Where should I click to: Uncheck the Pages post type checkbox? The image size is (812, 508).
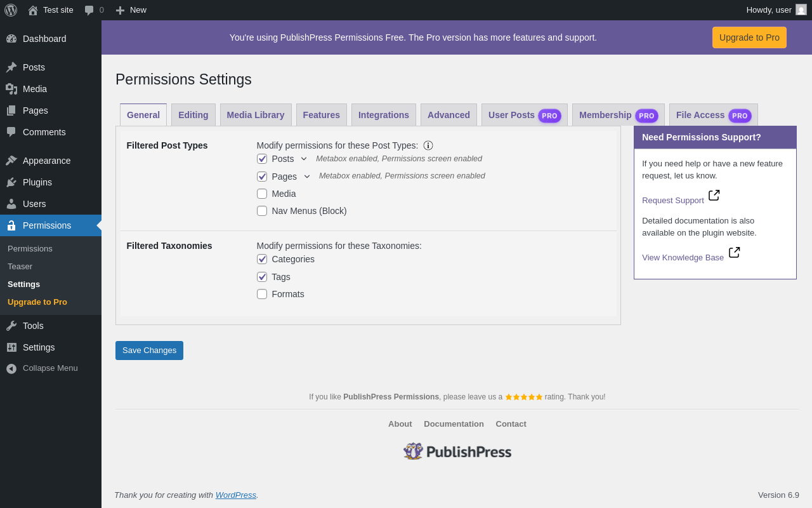click(262, 177)
